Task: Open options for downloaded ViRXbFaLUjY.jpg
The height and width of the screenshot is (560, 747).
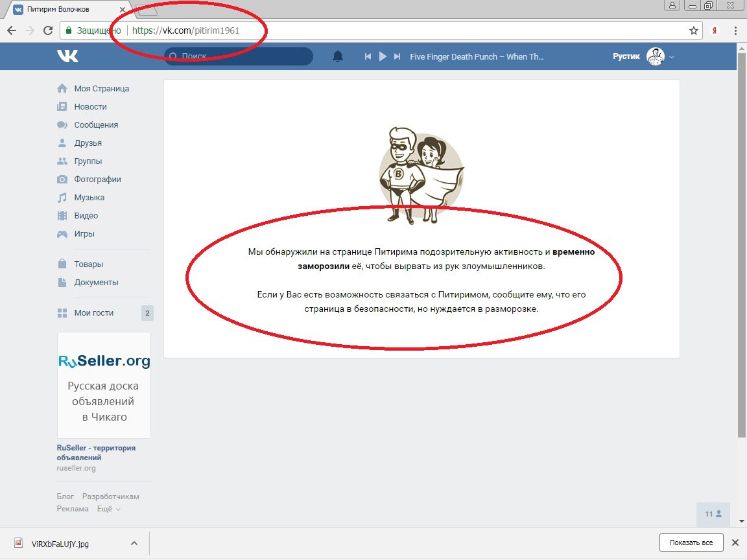Action: tap(134, 543)
